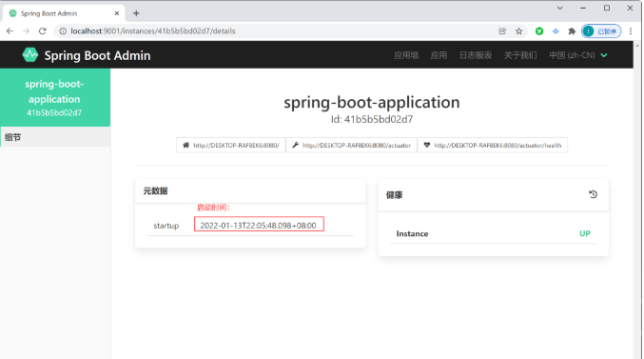Image resolution: width=644 pixels, height=359 pixels.
Task: Select the 细节 sidebar item
Action: [x=55, y=137]
